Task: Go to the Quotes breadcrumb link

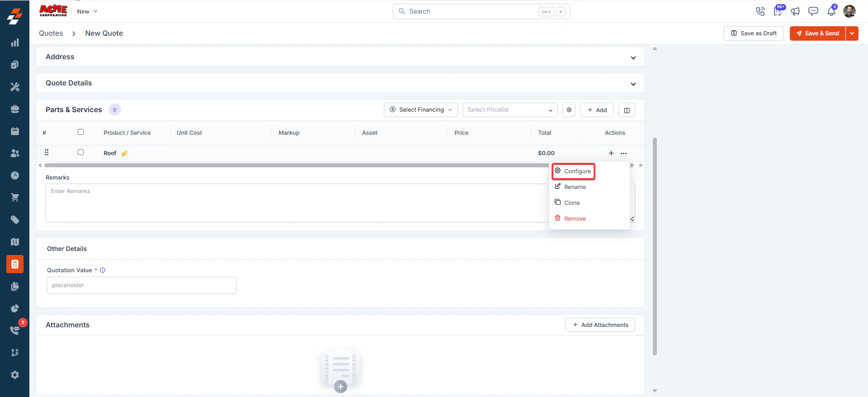Action: 51,33
